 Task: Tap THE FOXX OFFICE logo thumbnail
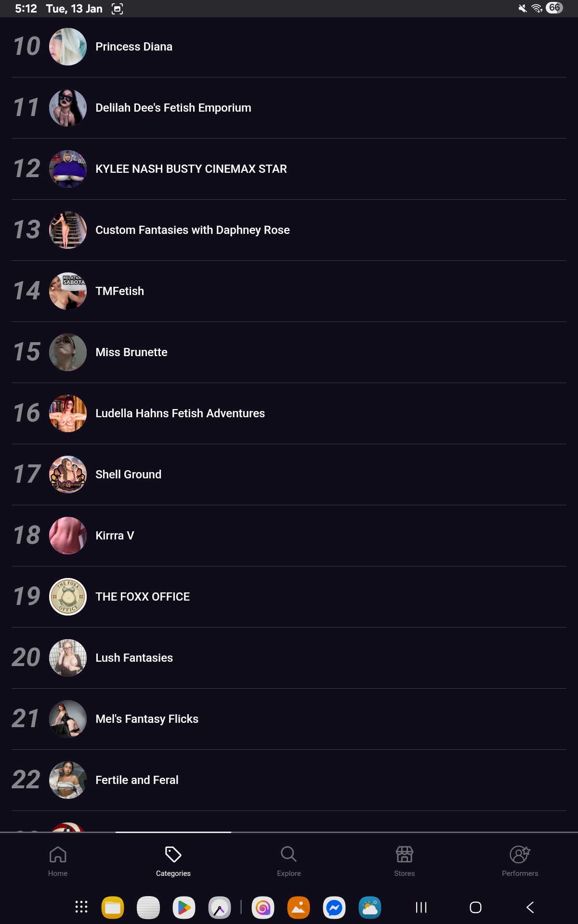point(68,597)
